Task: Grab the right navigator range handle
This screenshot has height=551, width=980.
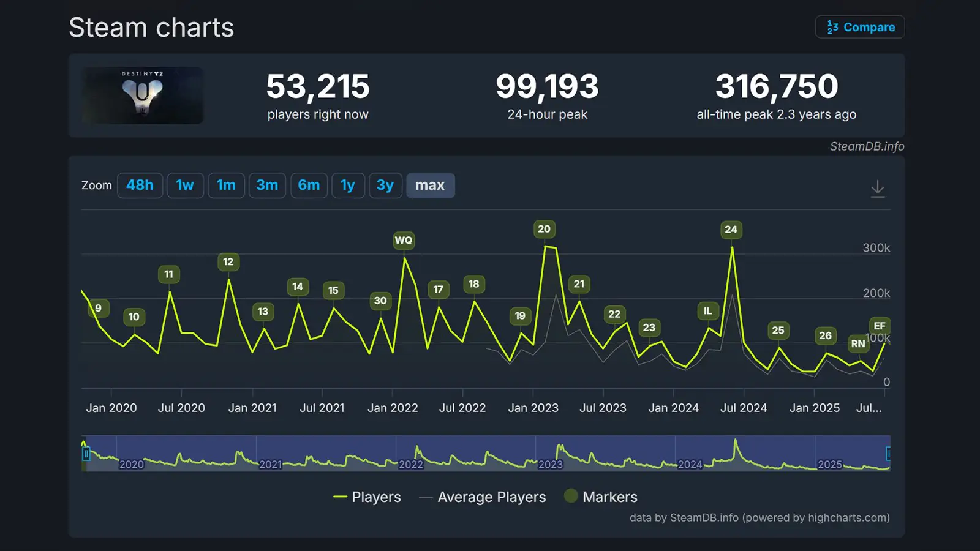Action: pyautogui.click(x=888, y=454)
